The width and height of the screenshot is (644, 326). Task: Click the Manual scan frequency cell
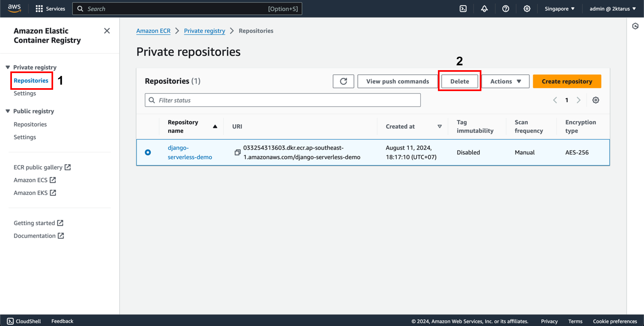coord(525,153)
